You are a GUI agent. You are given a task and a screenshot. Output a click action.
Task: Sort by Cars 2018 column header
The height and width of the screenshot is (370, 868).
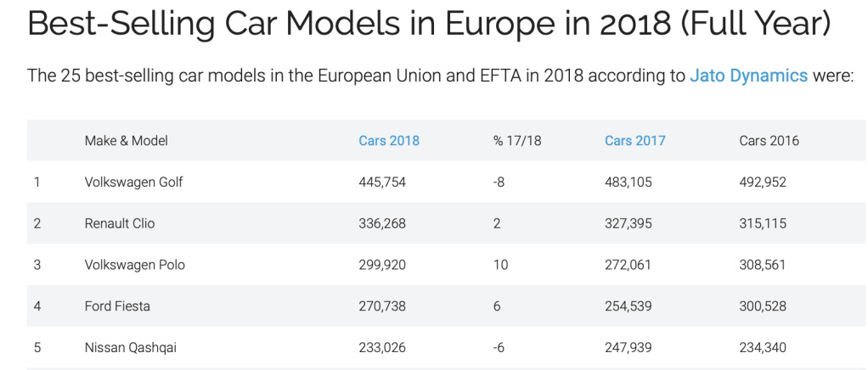tap(389, 141)
